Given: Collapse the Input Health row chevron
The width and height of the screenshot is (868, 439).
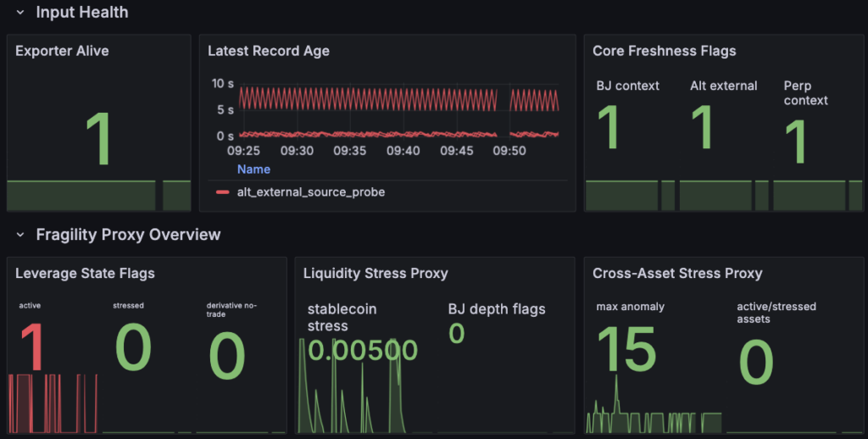Looking at the screenshot, I should coord(20,12).
